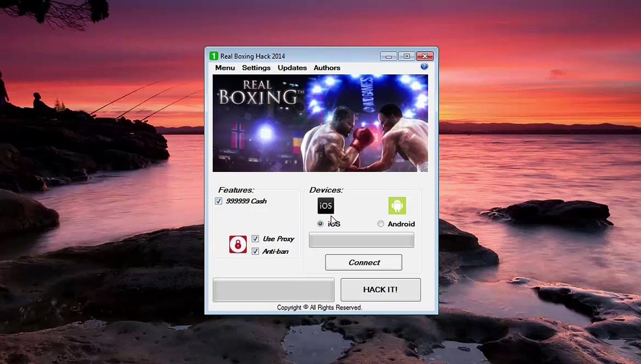
Task: Click the 'Features:' label
Action: (x=236, y=190)
